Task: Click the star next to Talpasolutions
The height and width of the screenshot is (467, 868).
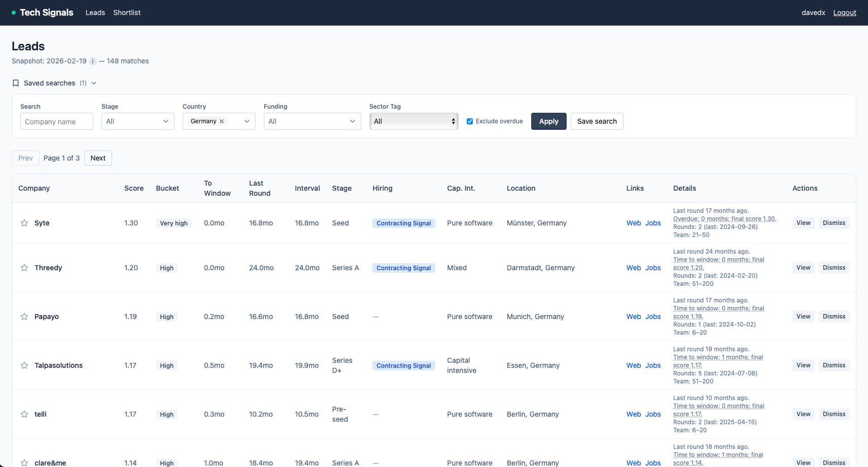Action: tap(24, 365)
